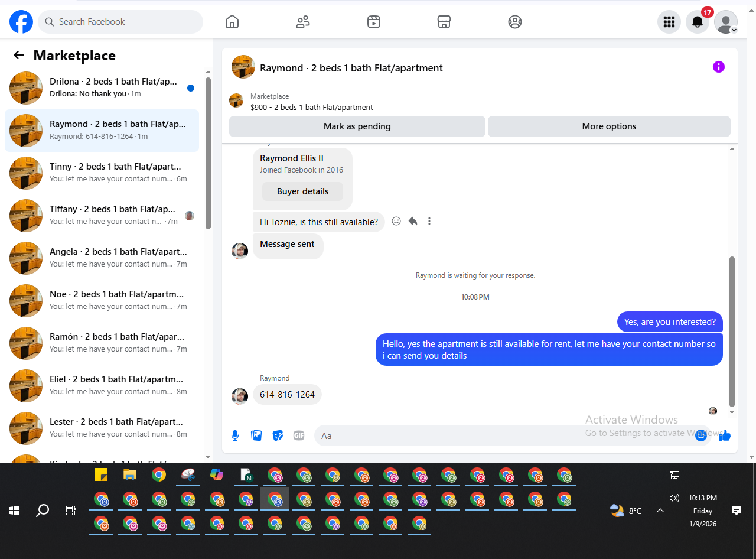Click conversation list scroll-up arrow

coord(208,71)
